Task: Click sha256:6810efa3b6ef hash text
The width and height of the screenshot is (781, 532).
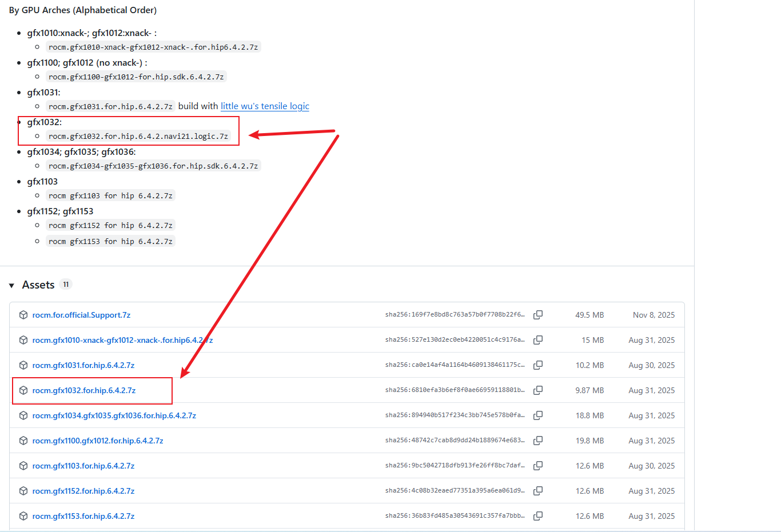Action: click(455, 390)
